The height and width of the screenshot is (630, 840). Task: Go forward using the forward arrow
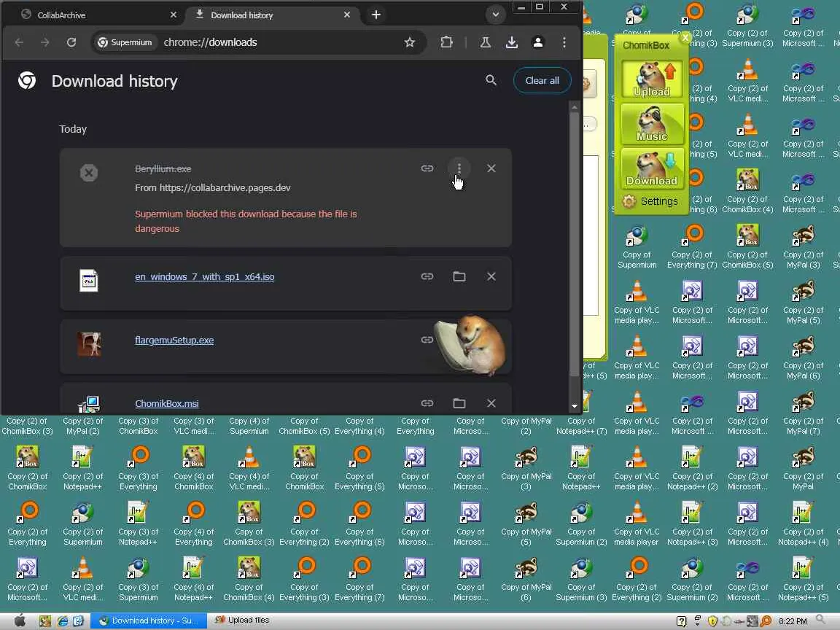click(x=45, y=42)
